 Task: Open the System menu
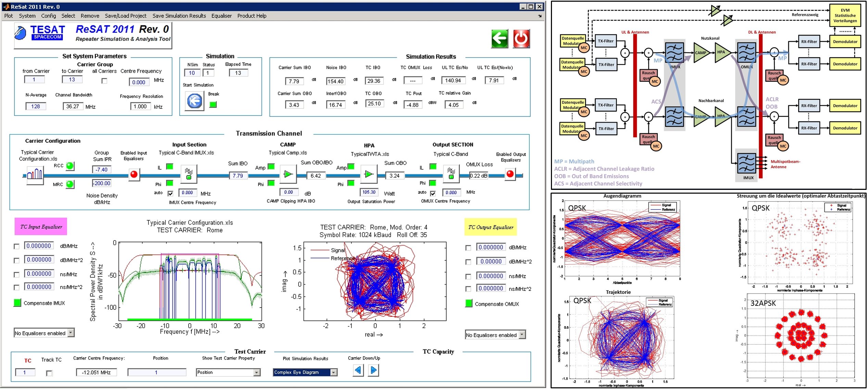[27, 16]
